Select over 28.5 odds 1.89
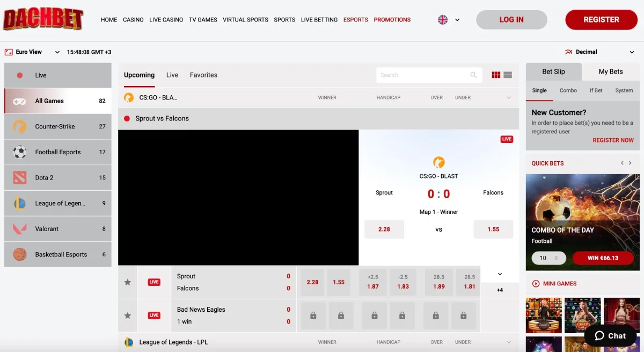 click(439, 282)
